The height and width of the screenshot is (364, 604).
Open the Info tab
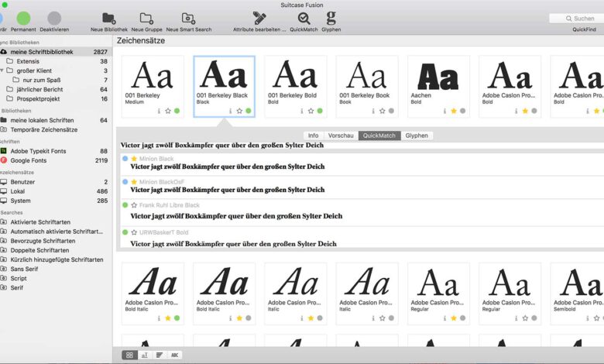pos(314,136)
